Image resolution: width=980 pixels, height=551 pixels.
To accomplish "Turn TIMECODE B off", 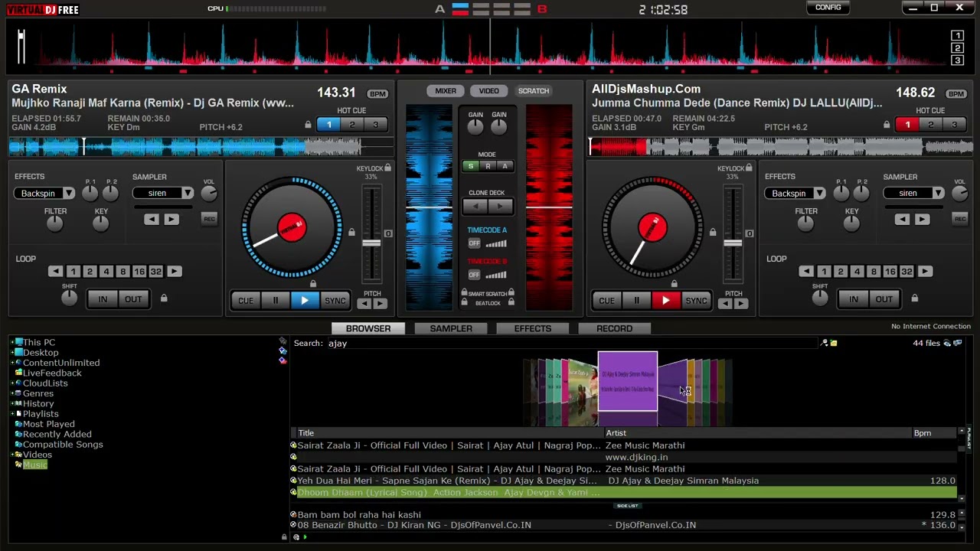I will pyautogui.click(x=475, y=275).
